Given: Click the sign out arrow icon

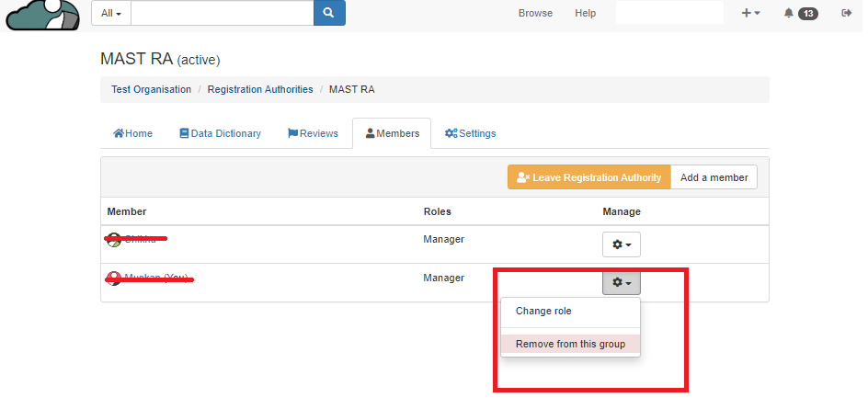Looking at the screenshot, I should point(846,13).
